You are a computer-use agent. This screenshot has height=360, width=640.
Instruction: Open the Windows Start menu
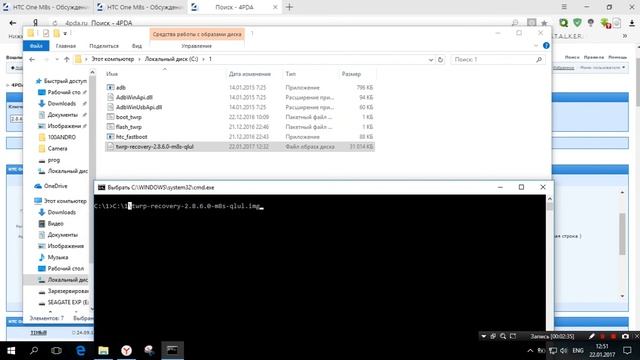coord(11,350)
